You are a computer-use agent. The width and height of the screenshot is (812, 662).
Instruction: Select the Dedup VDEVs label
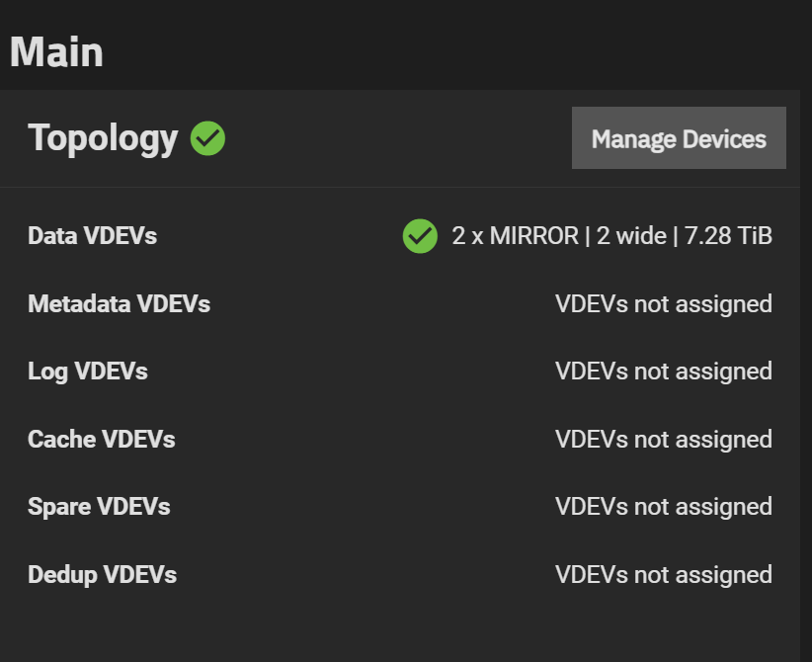click(x=102, y=575)
